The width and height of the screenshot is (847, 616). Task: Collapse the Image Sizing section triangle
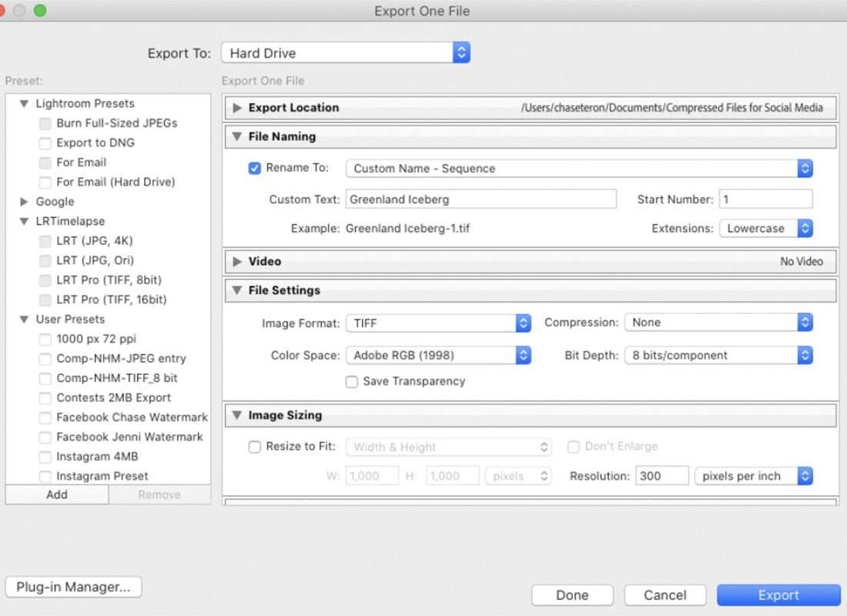237,416
